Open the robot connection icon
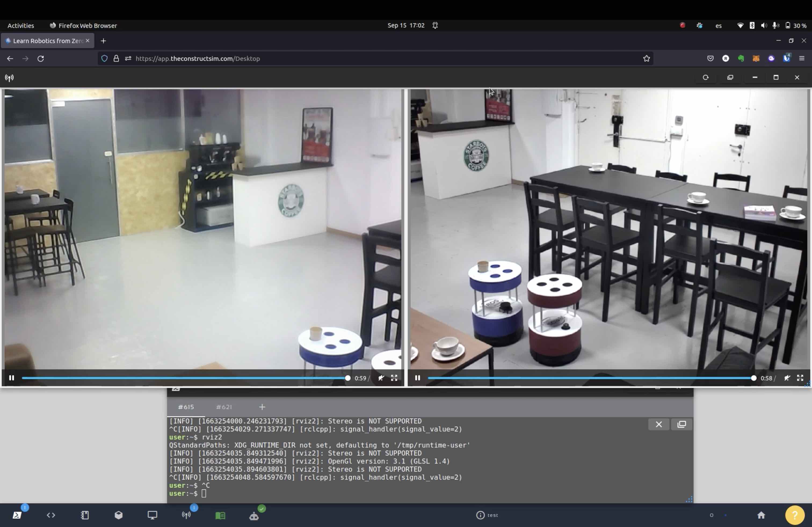Screen dimensions: 812x527 (254, 516)
